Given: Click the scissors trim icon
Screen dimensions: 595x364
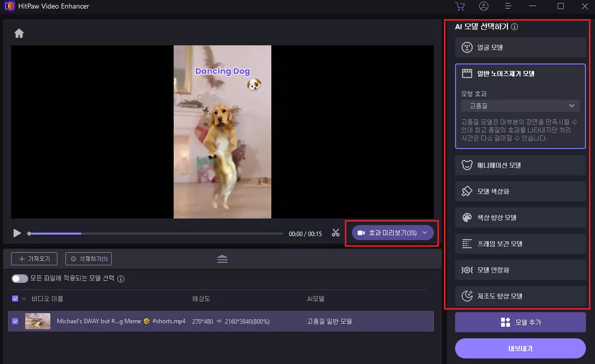Looking at the screenshot, I should pyautogui.click(x=336, y=233).
